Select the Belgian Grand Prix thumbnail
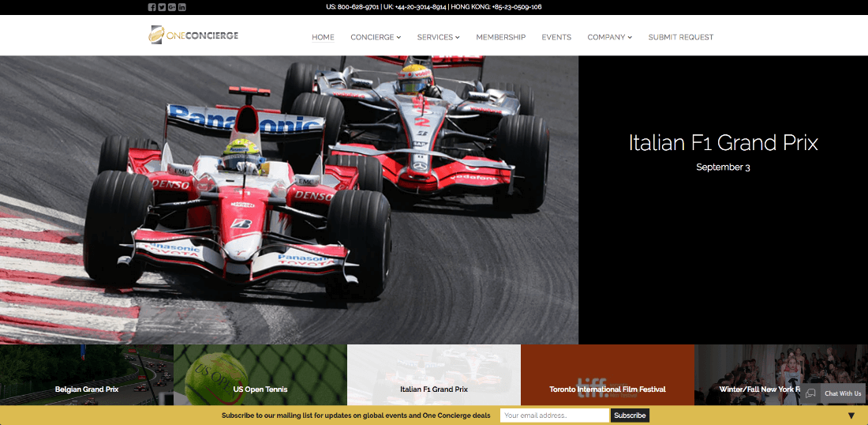This screenshot has height=425, width=868. click(87, 375)
